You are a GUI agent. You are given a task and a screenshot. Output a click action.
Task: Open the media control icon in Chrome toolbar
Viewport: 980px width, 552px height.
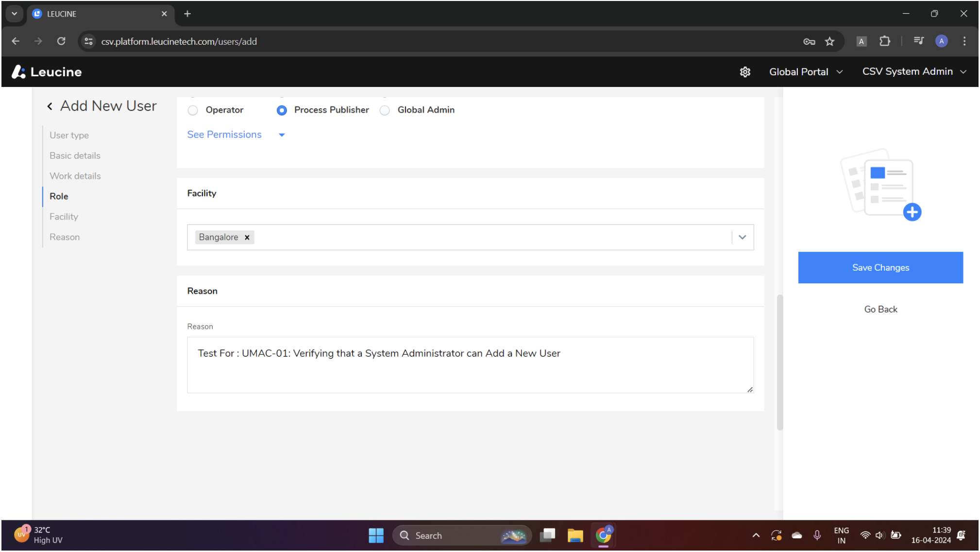[918, 41]
